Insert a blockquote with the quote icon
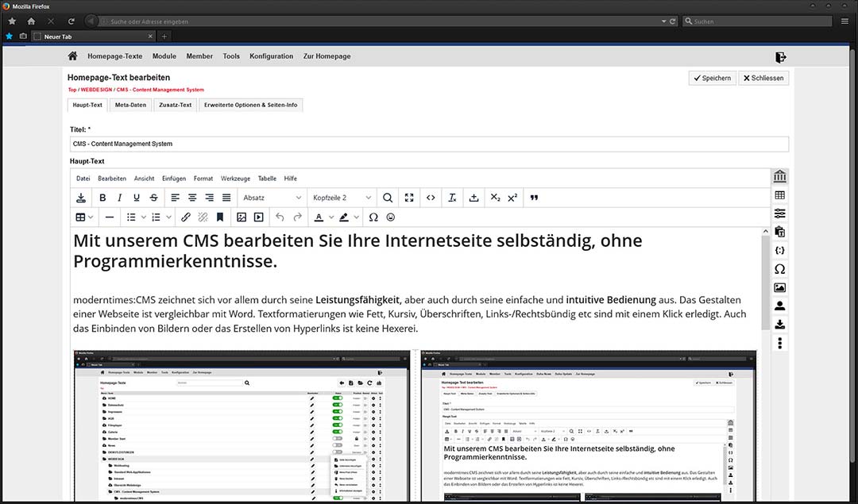The height and width of the screenshot is (504, 858). (534, 198)
